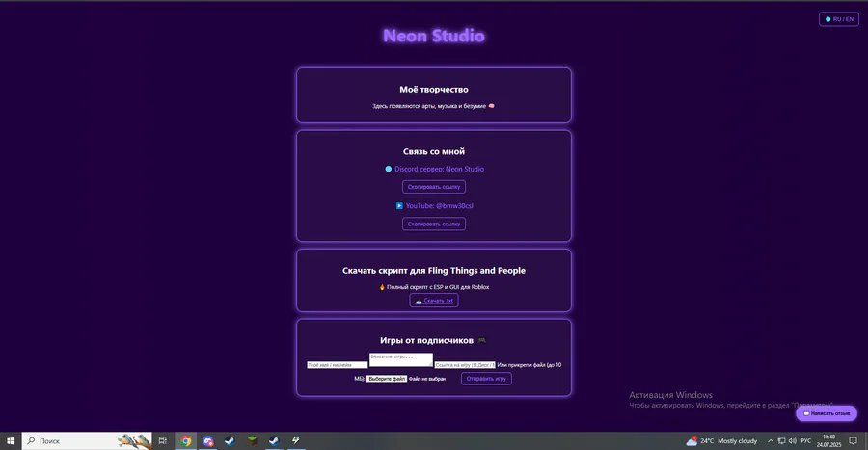Click the Файл не выбран label
868x450 pixels.
coord(427,379)
